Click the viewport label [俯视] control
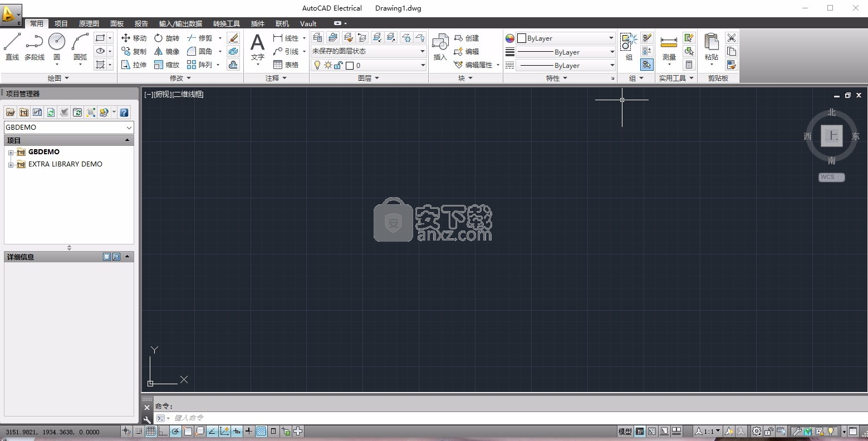 (163, 94)
